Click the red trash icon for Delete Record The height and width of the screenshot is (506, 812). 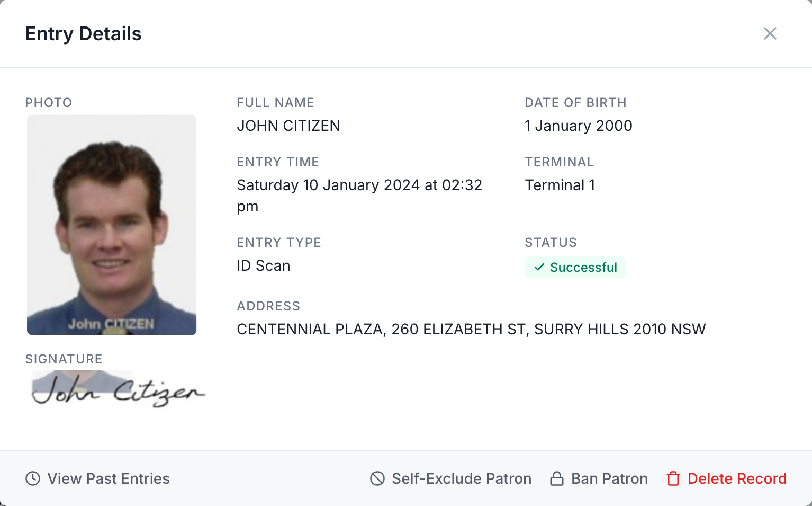pyautogui.click(x=674, y=478)
